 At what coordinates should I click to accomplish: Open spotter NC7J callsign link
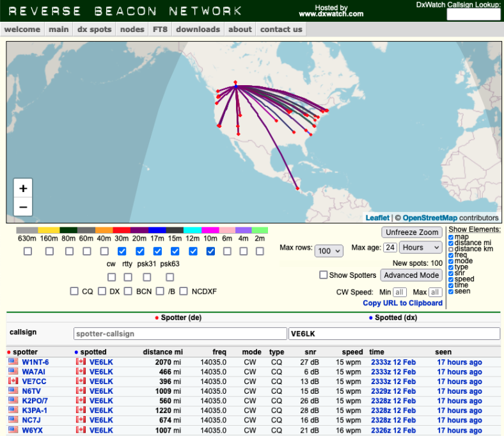pyautogui.click(x=31, y=420)
